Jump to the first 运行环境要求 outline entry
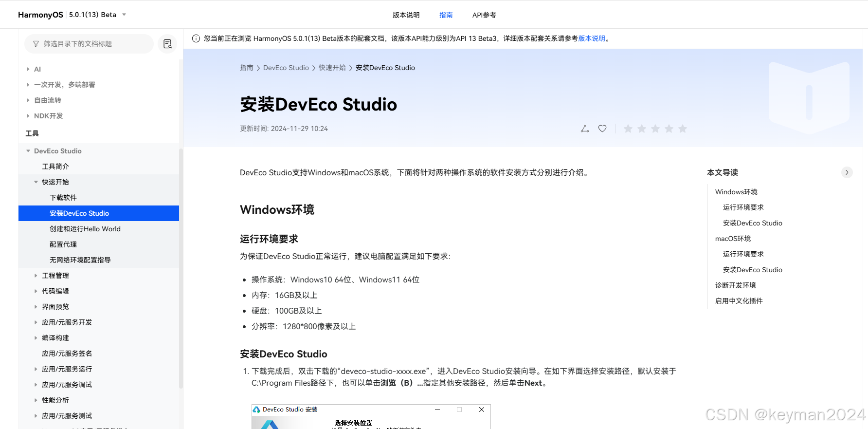The width and height of the screenshot is (868, 429). click(x=743, y=207)
